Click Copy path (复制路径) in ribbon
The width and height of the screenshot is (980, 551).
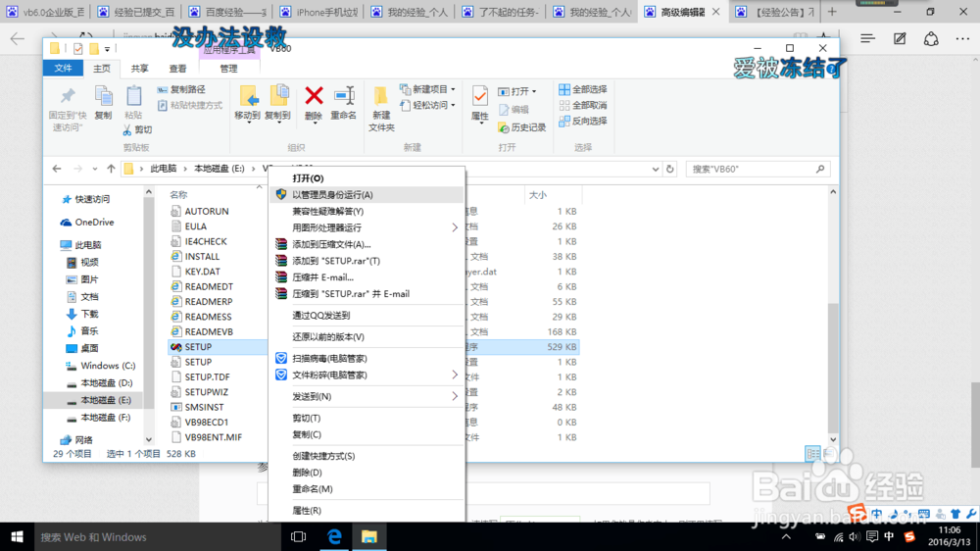182,89
